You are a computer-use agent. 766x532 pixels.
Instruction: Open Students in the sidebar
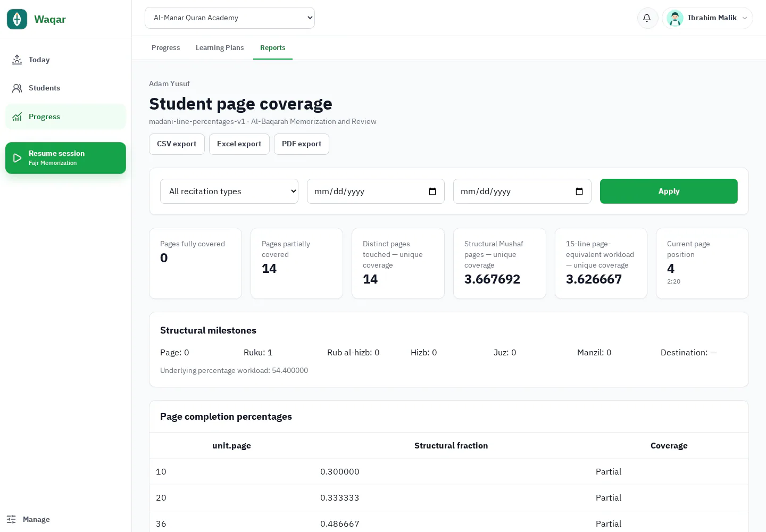coord(65,88)
